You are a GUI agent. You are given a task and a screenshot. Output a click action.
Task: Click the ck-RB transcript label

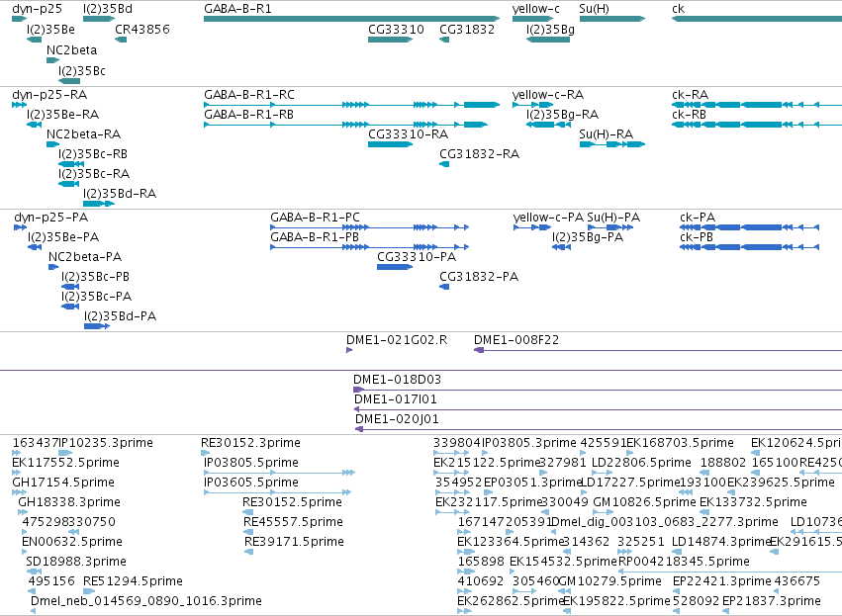click(x=689, y=115)
